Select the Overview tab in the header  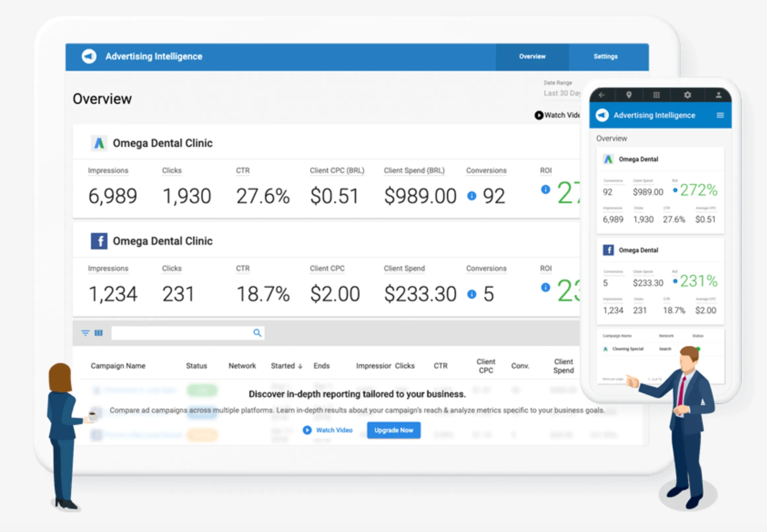pos(532,56)
